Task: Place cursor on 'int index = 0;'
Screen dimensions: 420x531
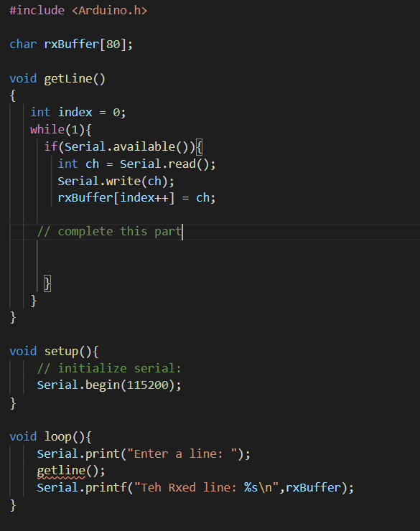Action: click(78, 113)
